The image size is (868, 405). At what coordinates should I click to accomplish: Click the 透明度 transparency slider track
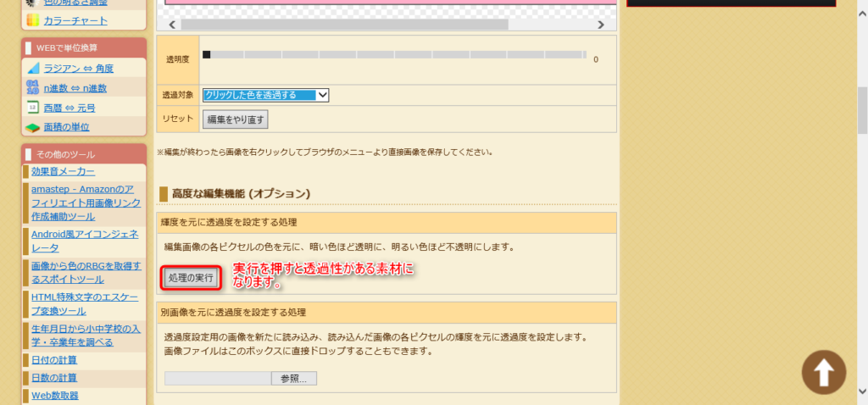click(395, 55)
